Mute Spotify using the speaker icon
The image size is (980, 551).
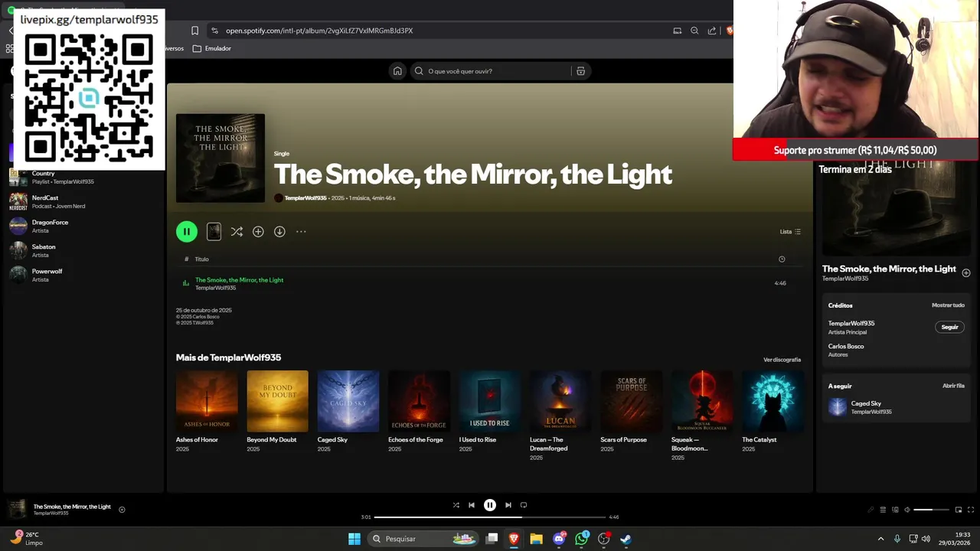click(x=907, y=510)
